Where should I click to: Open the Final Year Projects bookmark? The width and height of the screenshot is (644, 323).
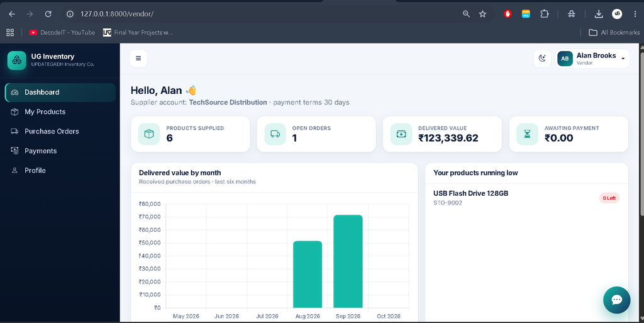point(138,33)
